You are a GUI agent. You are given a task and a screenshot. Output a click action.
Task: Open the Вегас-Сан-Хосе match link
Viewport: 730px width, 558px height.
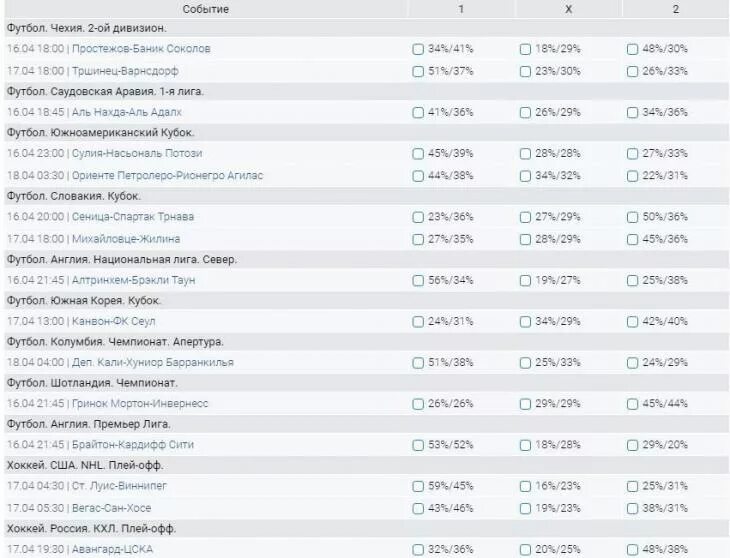pyautogui.click(x=126, y=507)
